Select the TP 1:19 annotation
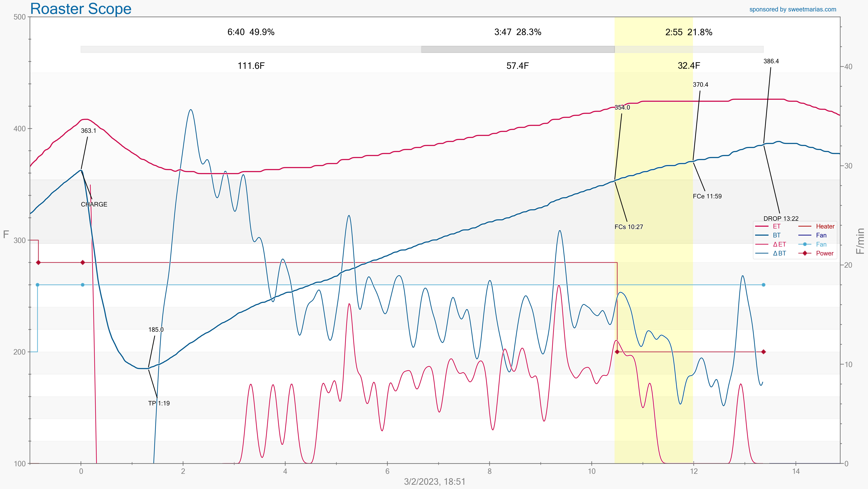The width and height of the screenshot is (868, 489). click(x=159, y=403)
